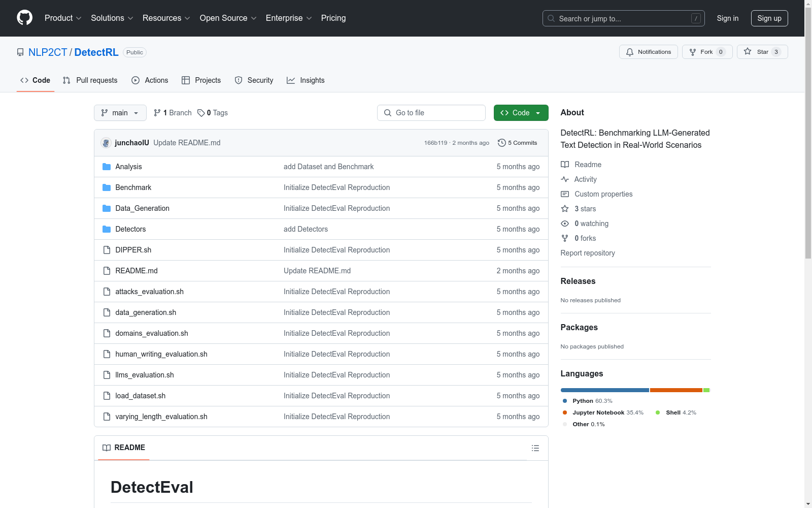Click the branch icon beside 1 Branch
The image size is (812, 508).
[157, 113]
